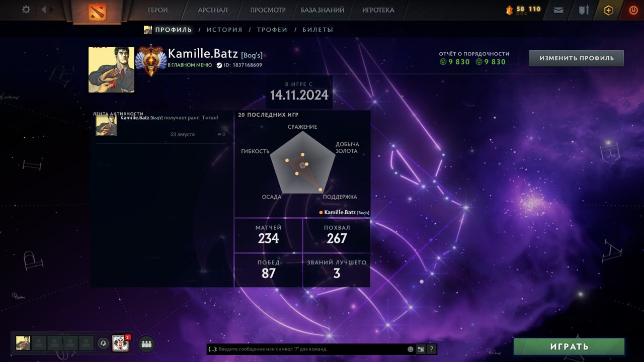Image resolution: width=644 pixels, height=362 pixels.
Task: Open the emoticon picker in chat
Action: click(x=411, y=349)
